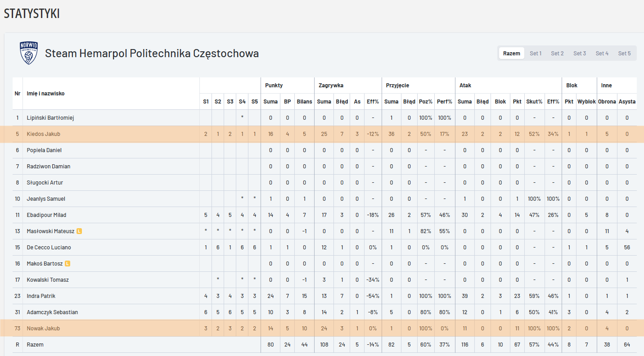Image resolution: width=644 pixels, height=356 pixels.
Task: Open the Set 3 tab
Action: click(x=580, y=53)
